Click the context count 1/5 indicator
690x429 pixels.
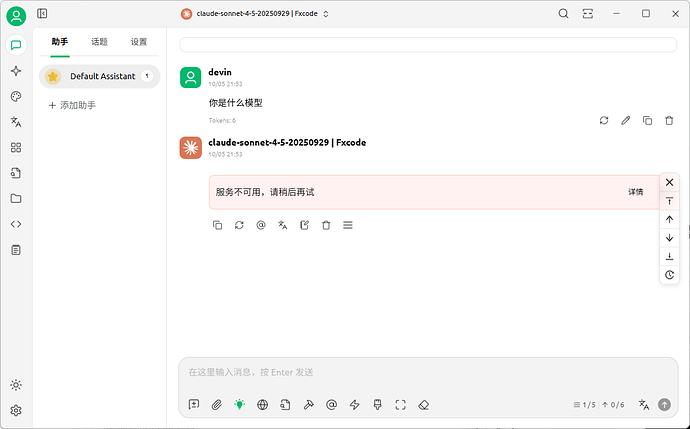coord(584,405)
